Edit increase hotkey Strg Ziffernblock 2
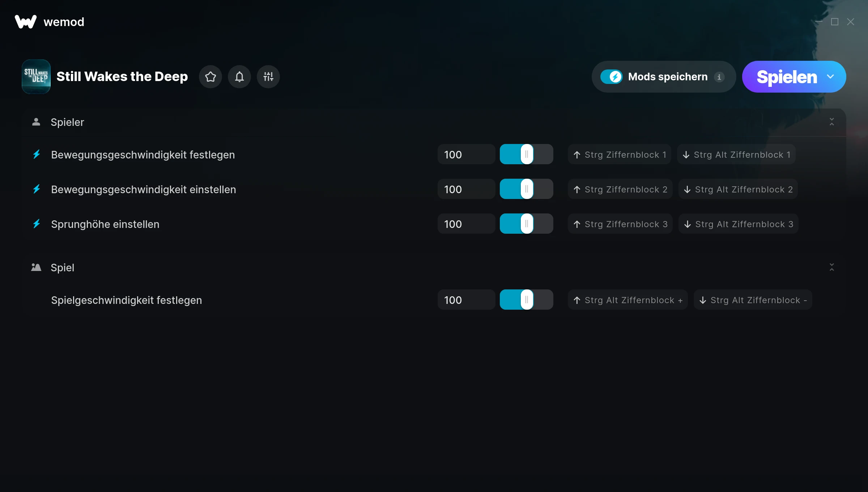 (620, 189)
